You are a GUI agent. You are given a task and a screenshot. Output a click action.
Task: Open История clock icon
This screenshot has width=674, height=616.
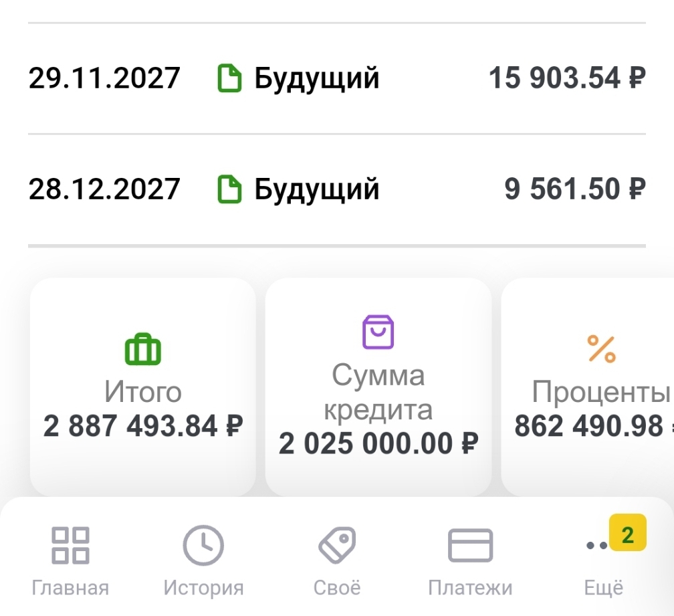point(203,545)
